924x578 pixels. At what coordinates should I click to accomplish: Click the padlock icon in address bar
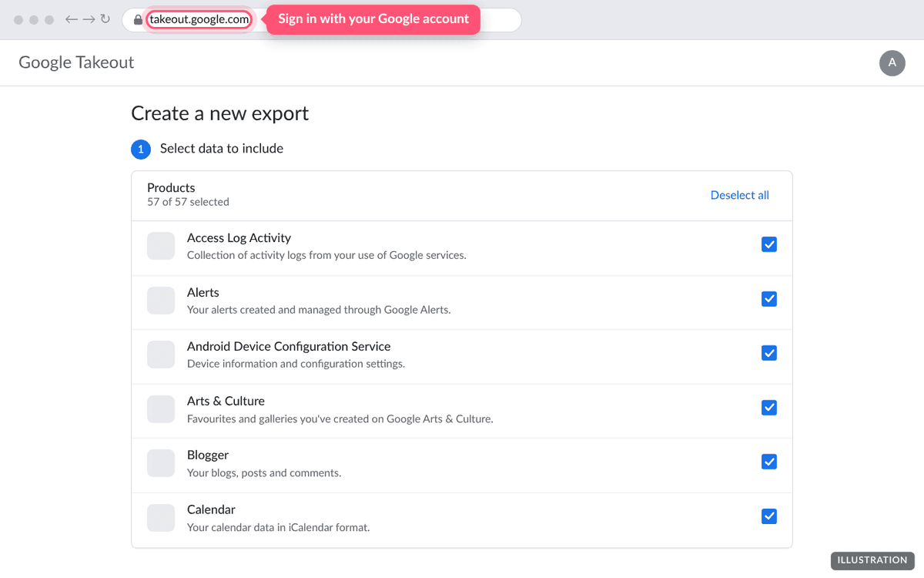(x=138, y=20)
